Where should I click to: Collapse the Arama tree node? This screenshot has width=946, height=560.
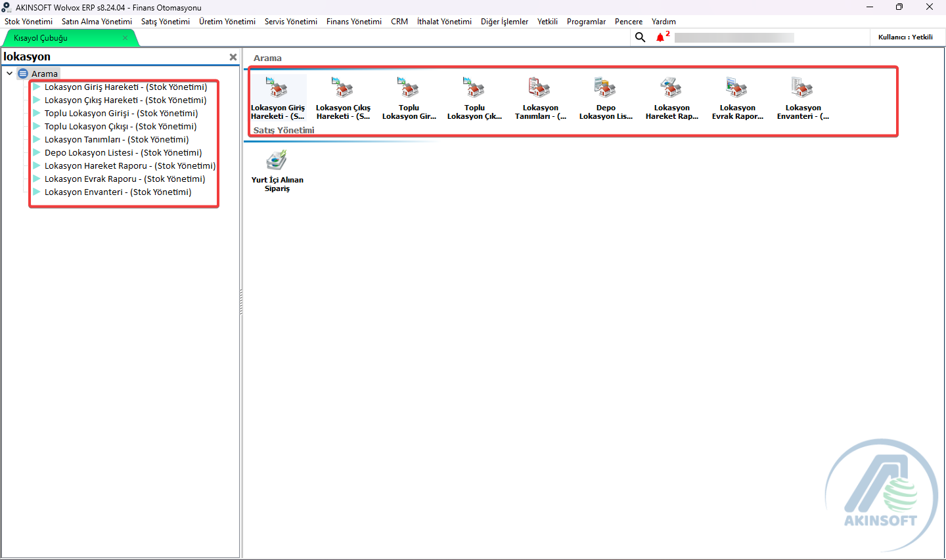9,74
